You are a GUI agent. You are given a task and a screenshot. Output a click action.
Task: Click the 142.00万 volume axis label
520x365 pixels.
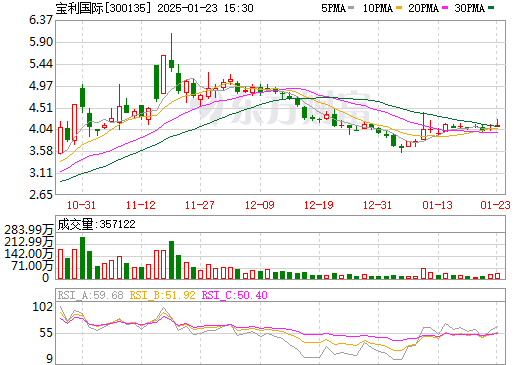pyautogui.click(x=29, y=254)
